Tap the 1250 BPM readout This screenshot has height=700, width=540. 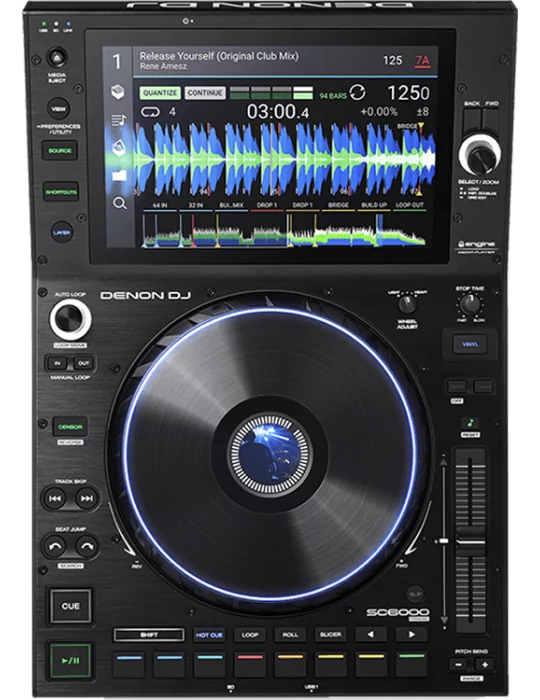point(408,93)
